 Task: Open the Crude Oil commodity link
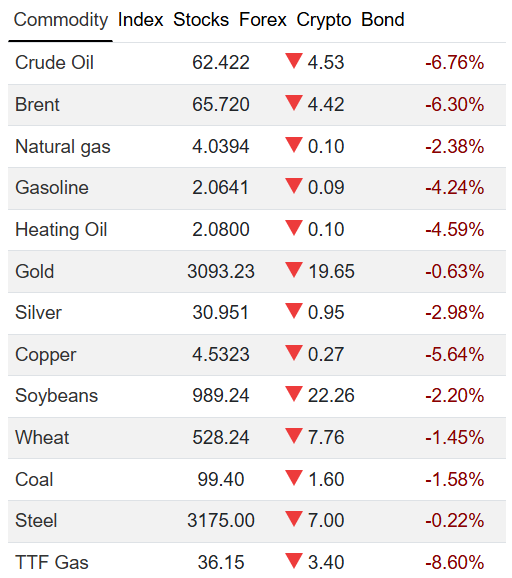click(55, 62)
